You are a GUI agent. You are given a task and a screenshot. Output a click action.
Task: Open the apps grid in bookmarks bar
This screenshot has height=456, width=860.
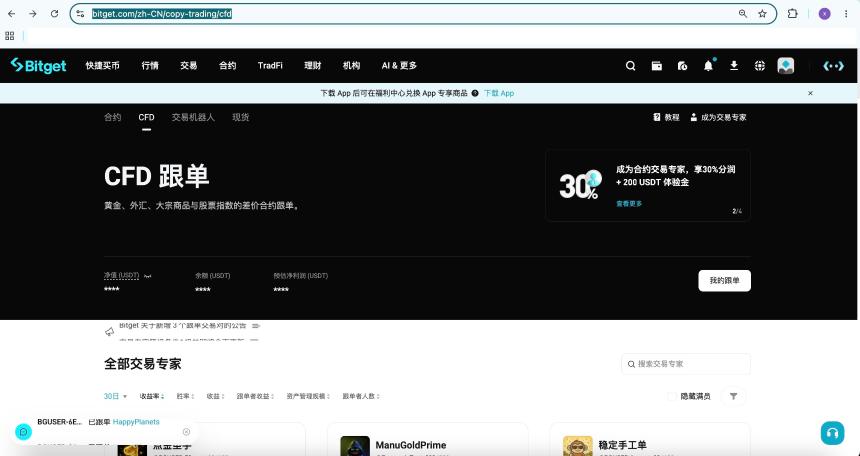click(x=9, y=36)
